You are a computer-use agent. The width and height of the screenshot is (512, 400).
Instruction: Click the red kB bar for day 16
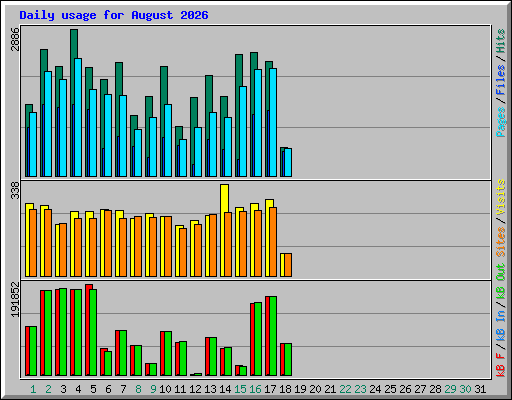click(x=252, y=339)
